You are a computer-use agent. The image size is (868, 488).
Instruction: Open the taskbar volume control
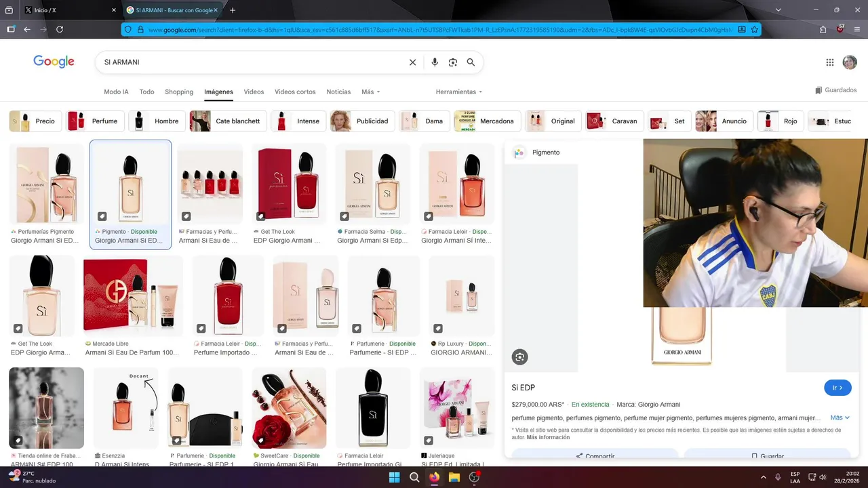click(x=823, y=477)
